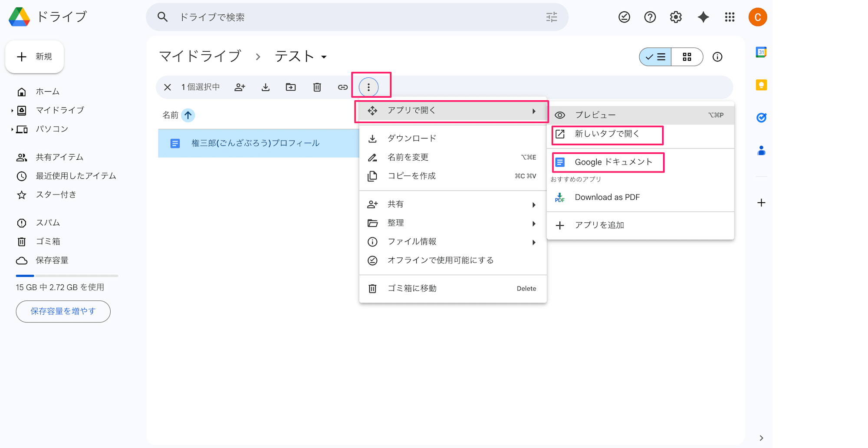This screenshot has width=868, height=448.
Task: Download the selected file via toolbar icon
Action: point(265,87)
